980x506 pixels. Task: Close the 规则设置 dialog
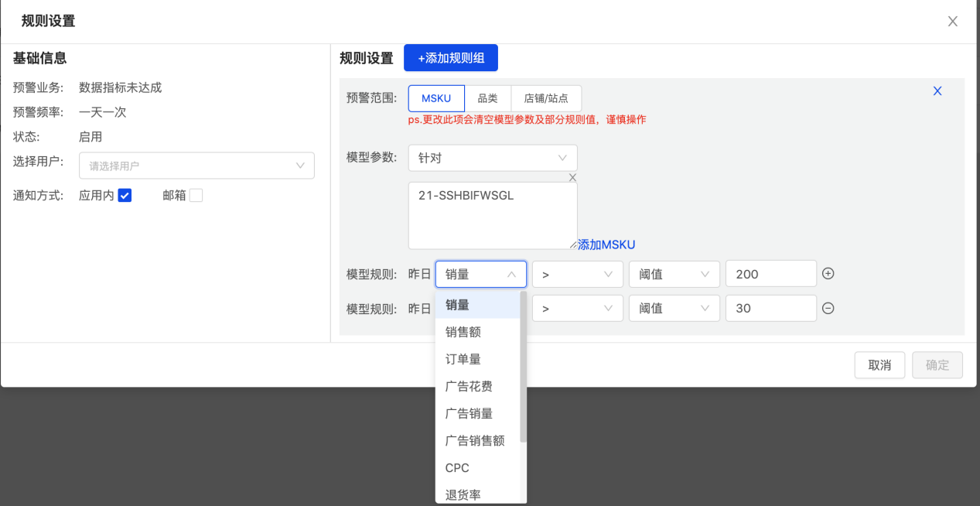coord(952,21)
